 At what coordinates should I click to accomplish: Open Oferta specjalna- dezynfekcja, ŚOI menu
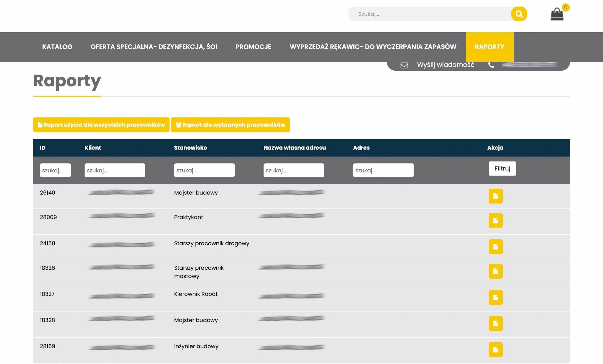[x=154, y=47]
